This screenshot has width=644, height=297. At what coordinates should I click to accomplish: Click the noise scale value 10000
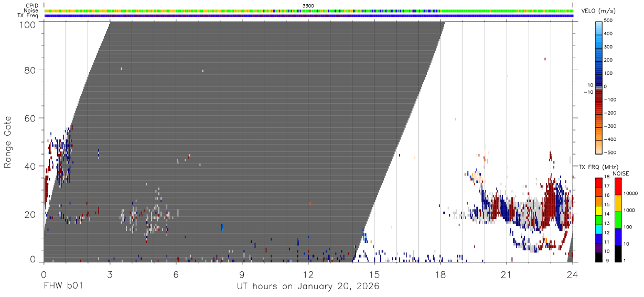coord(631,193)
